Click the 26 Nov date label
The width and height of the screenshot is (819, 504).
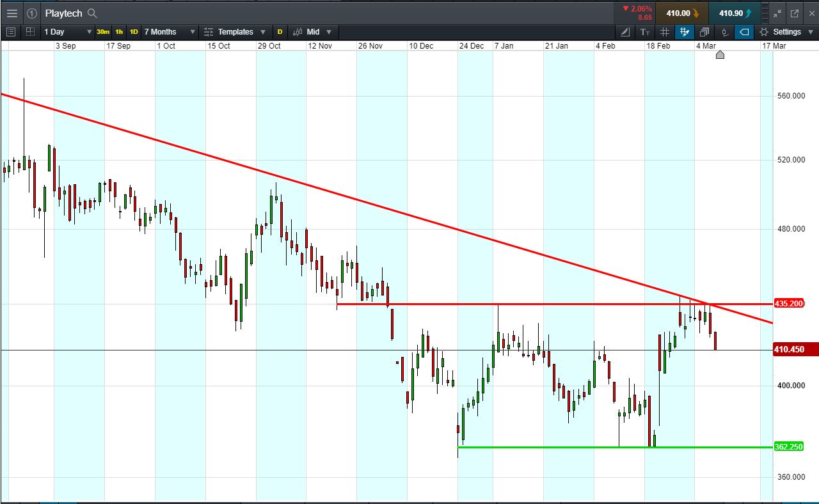point(370,46)
